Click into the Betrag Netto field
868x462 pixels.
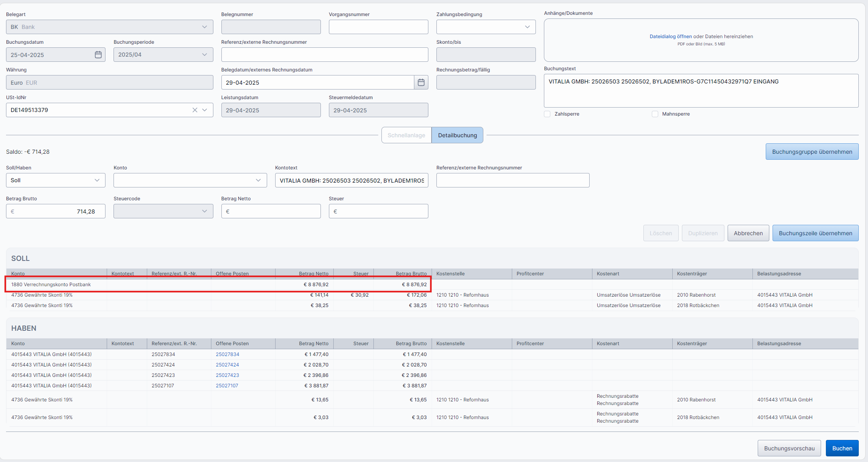[271, 211]
